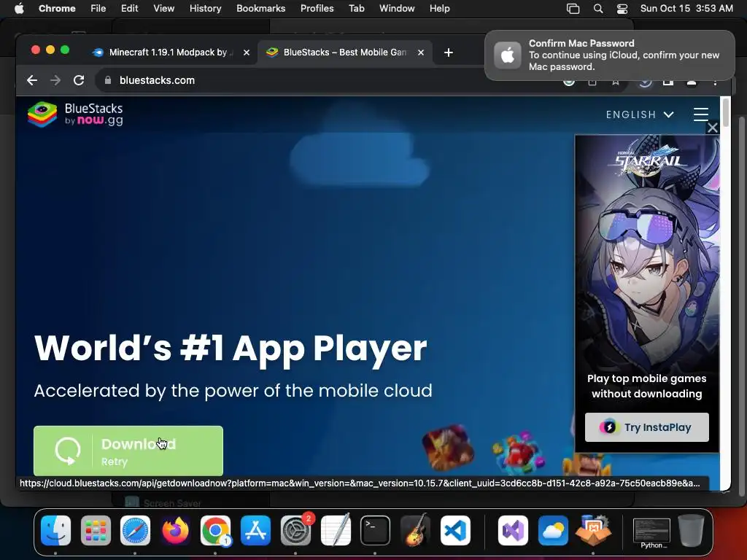747x560 pixels.
Task: Open the Apple menu
Action: click(19, 9)
